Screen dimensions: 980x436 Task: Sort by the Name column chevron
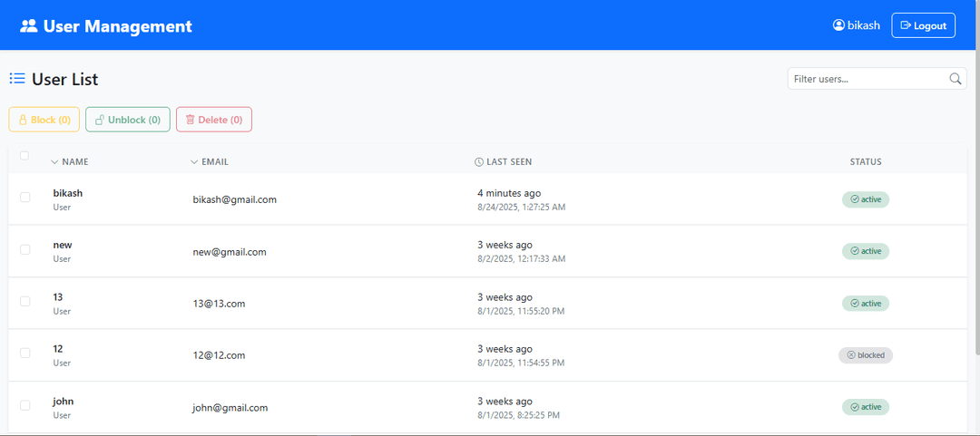pyautogui.click(x=54, y=161)
